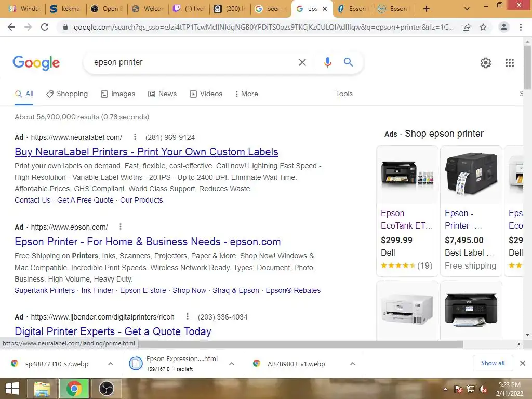Open Buy NeuraLabel Printers ad link
The height and width of the screenshot is (399, 532).
(146, 152)
